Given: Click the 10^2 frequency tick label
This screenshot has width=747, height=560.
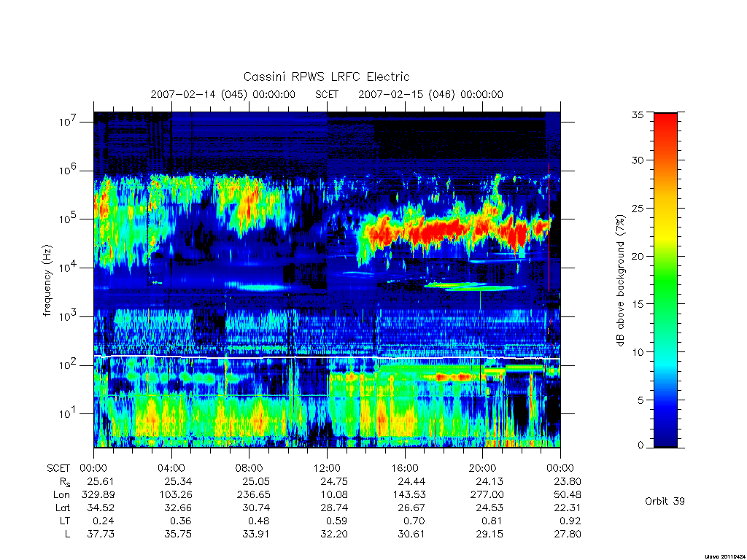Looking at the screenshot, I should pyautogui.click(x=69, y=365).
